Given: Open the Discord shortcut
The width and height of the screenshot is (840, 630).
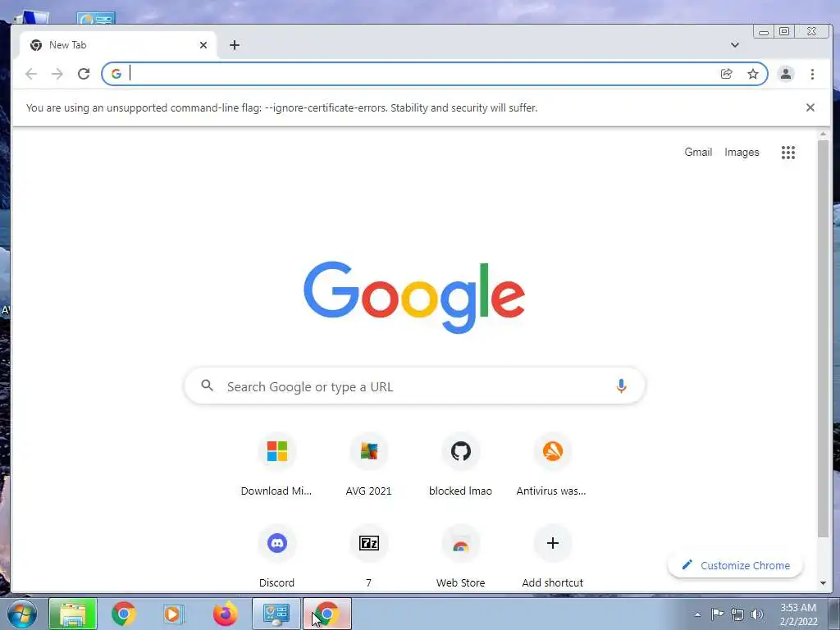Looking at the screenshot, I should [276, 556].
